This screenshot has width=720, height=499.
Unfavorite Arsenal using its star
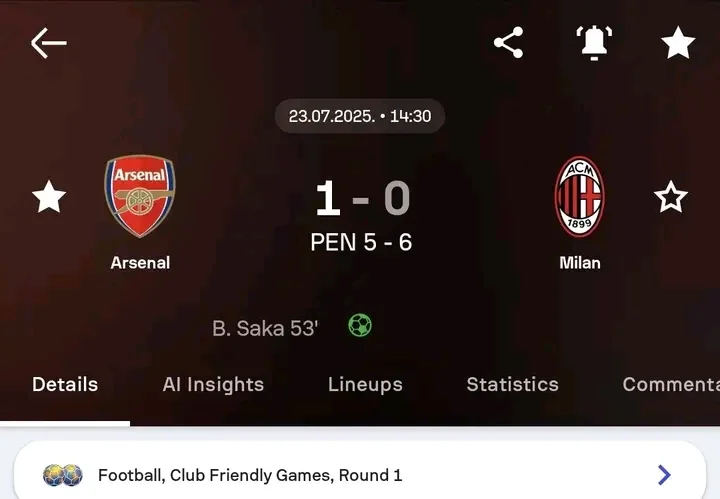(x=49, y=196)
